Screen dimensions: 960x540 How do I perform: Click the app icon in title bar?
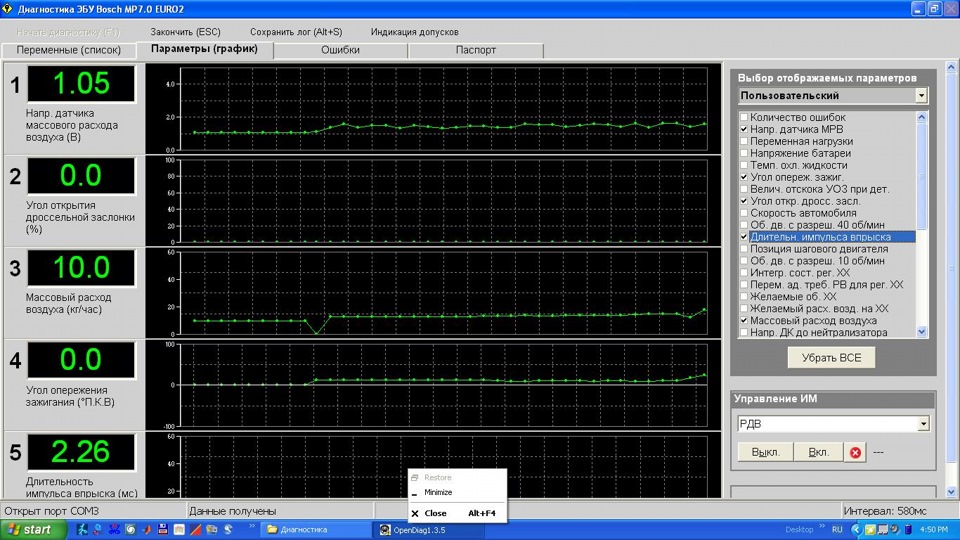tap(8, 8)
